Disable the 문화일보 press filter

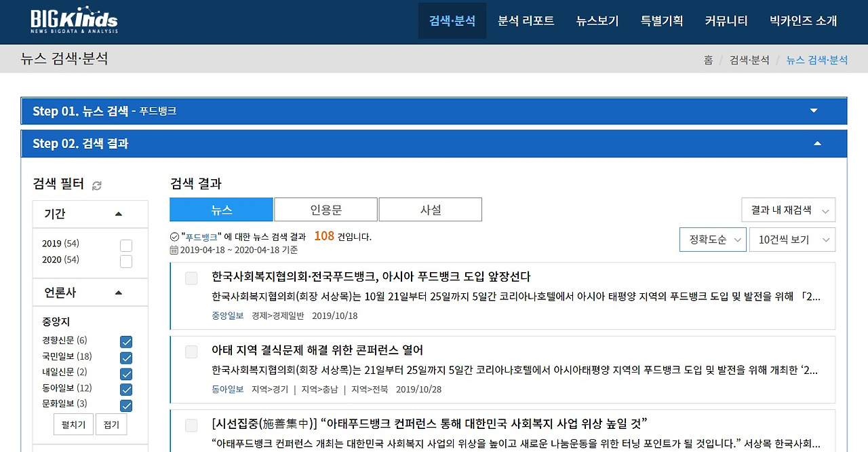[x=126, y=406]
